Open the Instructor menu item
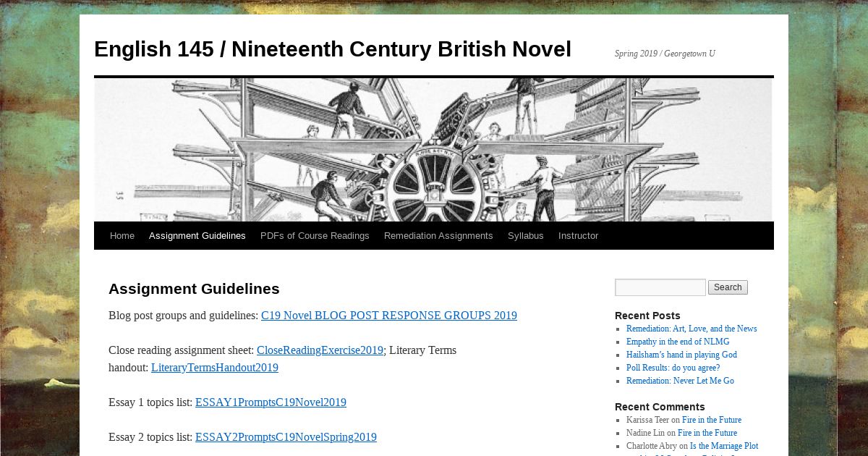This screenshot has height=456, width=868. pos(579,236)
